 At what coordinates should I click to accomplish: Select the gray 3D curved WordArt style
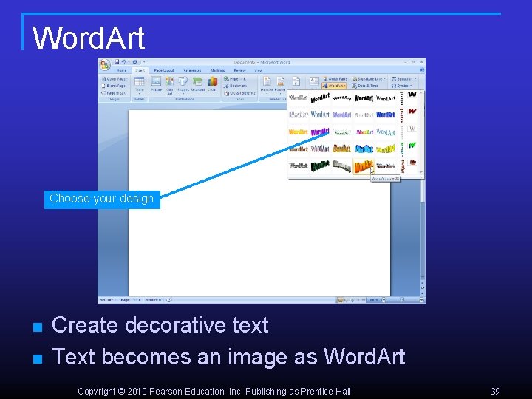pos(341,166)
